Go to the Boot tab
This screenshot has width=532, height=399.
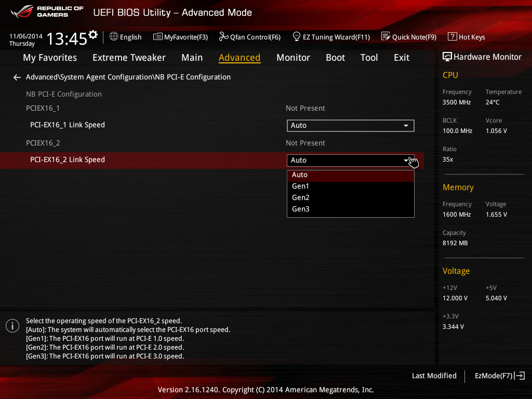coord(335,58)
